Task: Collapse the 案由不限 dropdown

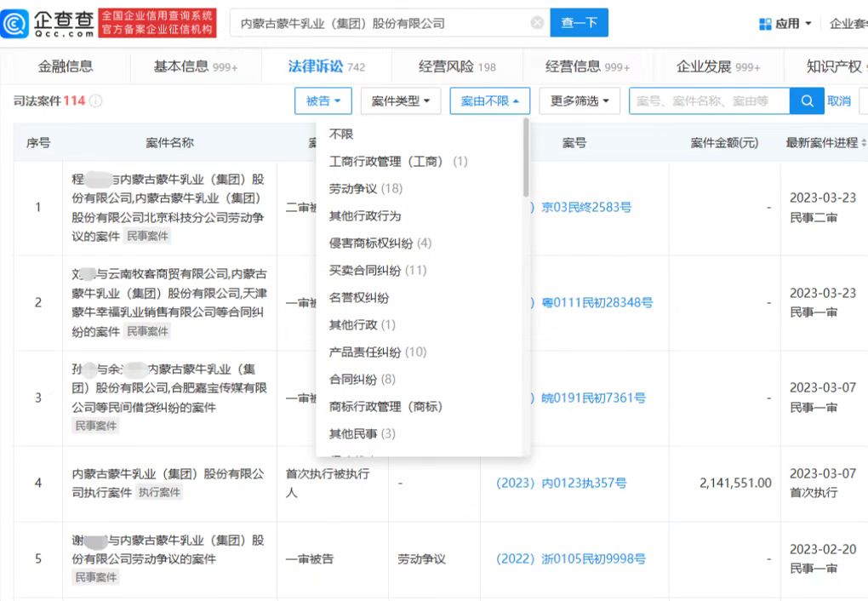Action: [490, 100]
